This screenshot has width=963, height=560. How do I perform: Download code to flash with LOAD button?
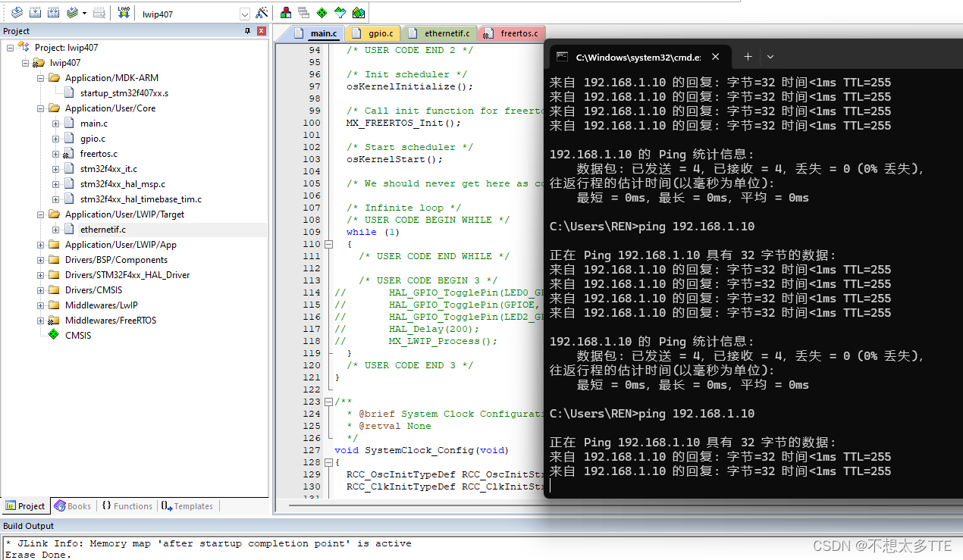click(124, 11)
